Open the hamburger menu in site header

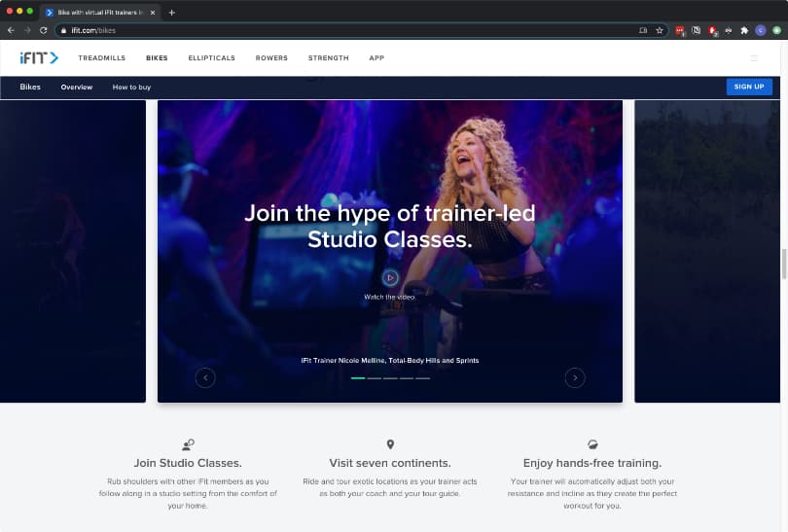pos(754,58)
